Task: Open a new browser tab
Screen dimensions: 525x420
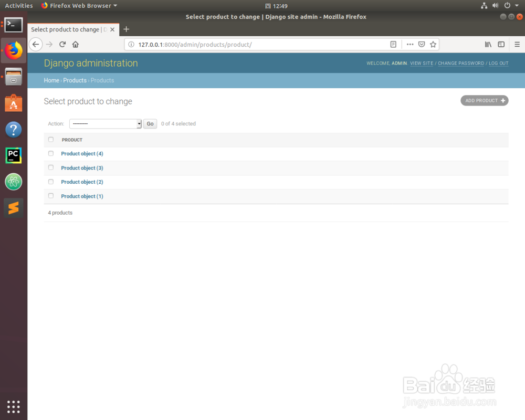Action: point(126,29)
